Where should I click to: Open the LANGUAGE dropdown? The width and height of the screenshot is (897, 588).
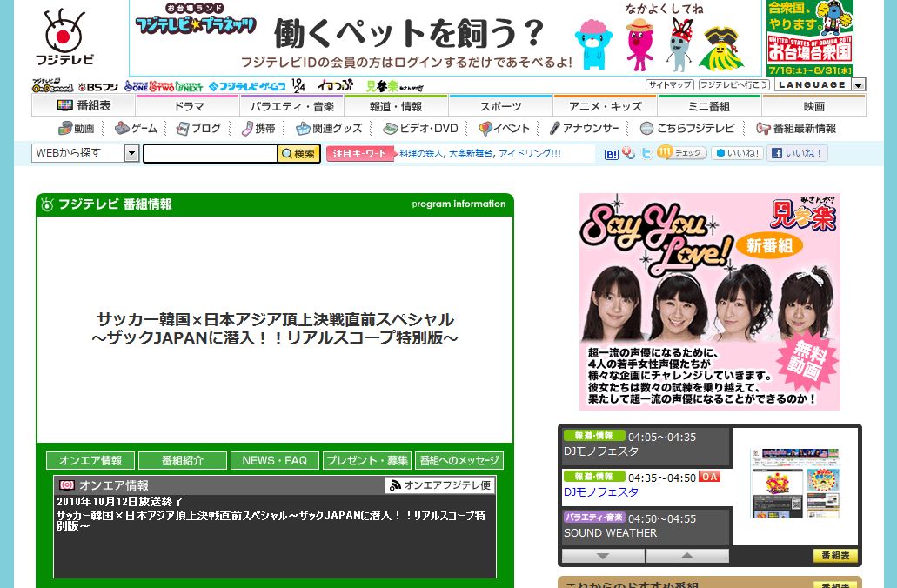point(820,84)
